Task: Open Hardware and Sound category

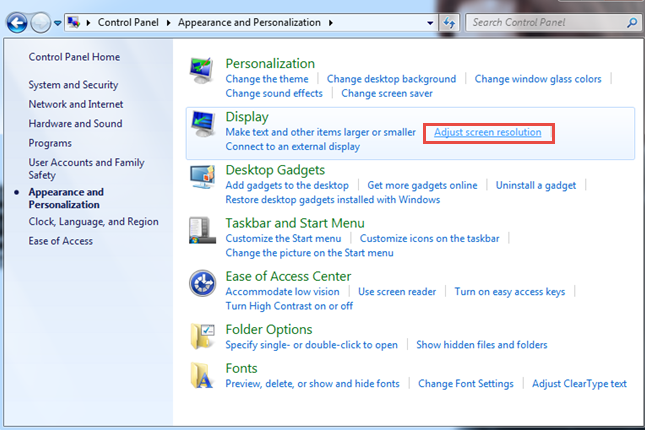Action: click(x=75, y=123)
